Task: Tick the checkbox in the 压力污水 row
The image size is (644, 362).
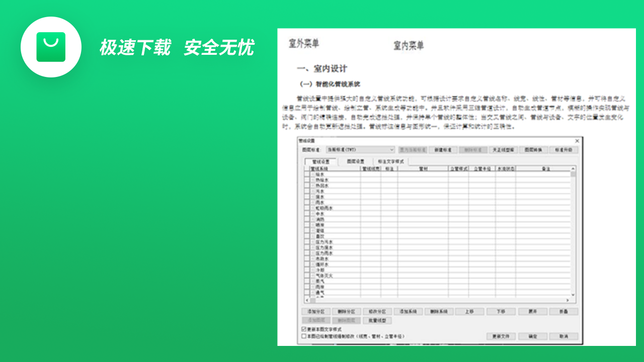Action: [307, 242]
